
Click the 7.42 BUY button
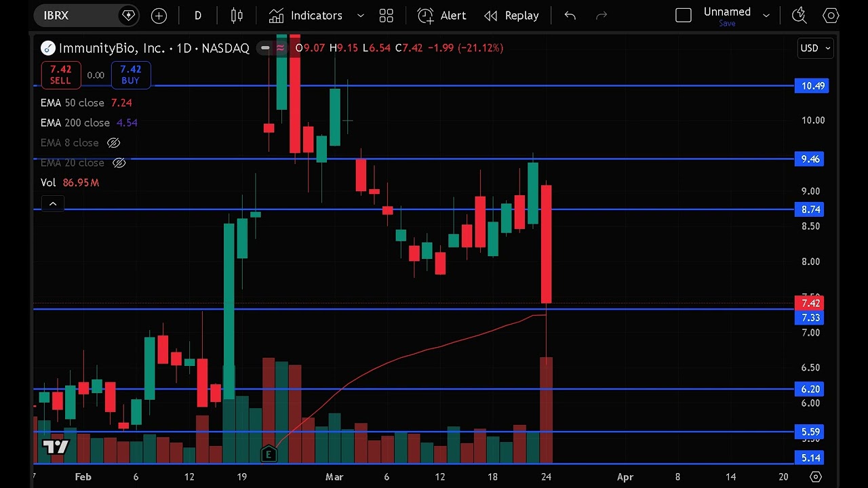point(130,75)
